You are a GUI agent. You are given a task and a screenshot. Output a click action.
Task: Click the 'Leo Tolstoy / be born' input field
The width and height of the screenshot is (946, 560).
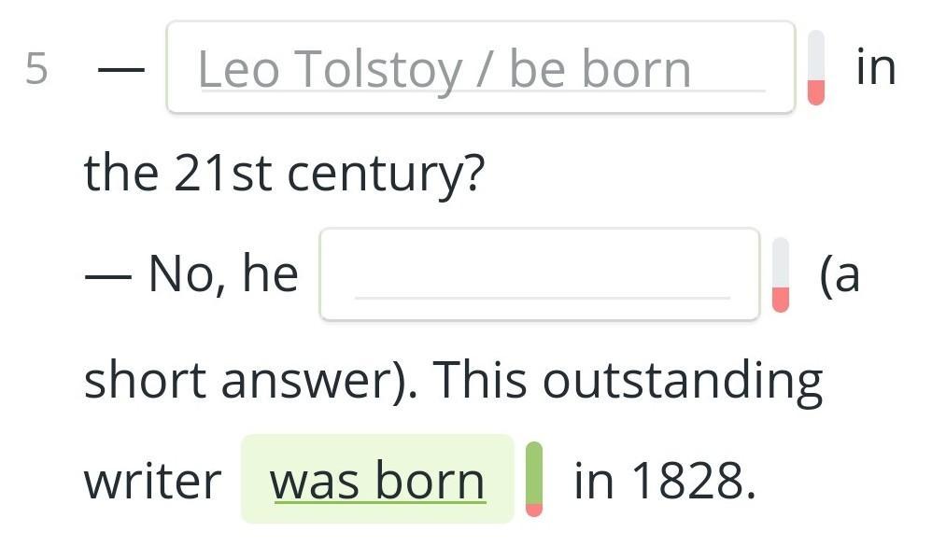481,67
